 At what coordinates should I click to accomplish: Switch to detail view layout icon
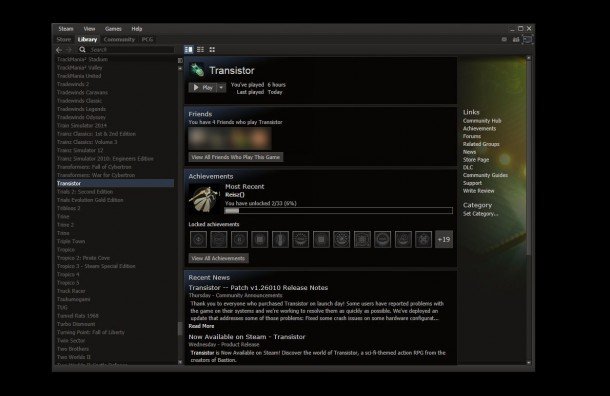(x=189, y=49)
